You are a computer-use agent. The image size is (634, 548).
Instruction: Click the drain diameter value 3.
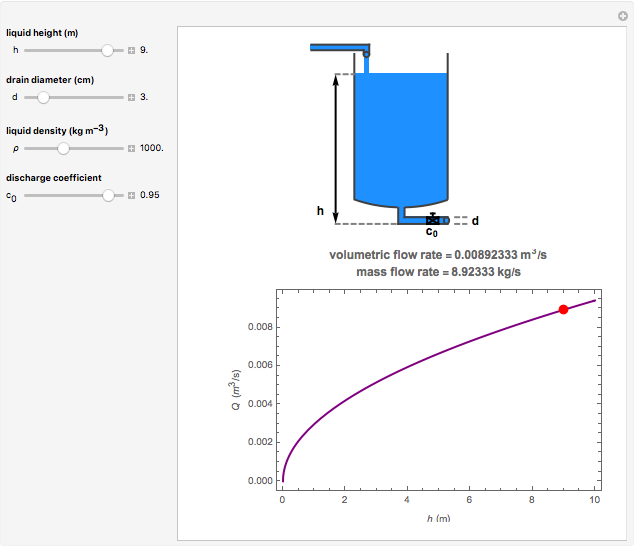point(144,98)
